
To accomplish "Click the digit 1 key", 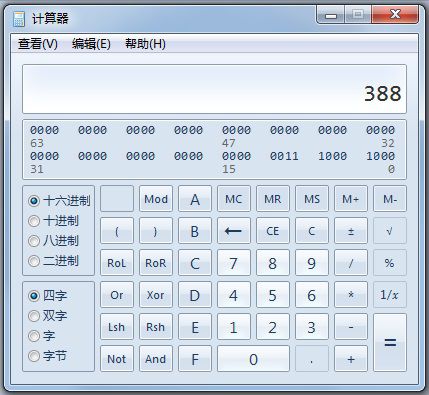I will [234, 327].
